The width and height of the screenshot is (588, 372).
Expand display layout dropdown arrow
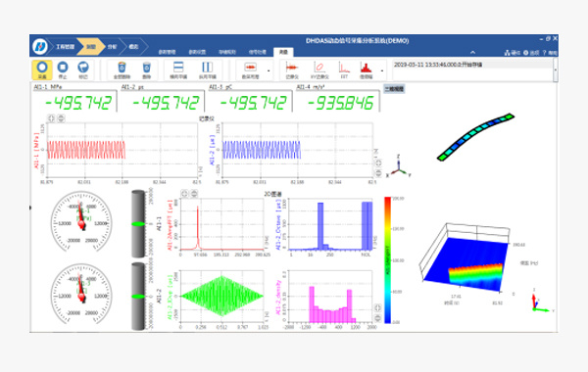point(269,70)
